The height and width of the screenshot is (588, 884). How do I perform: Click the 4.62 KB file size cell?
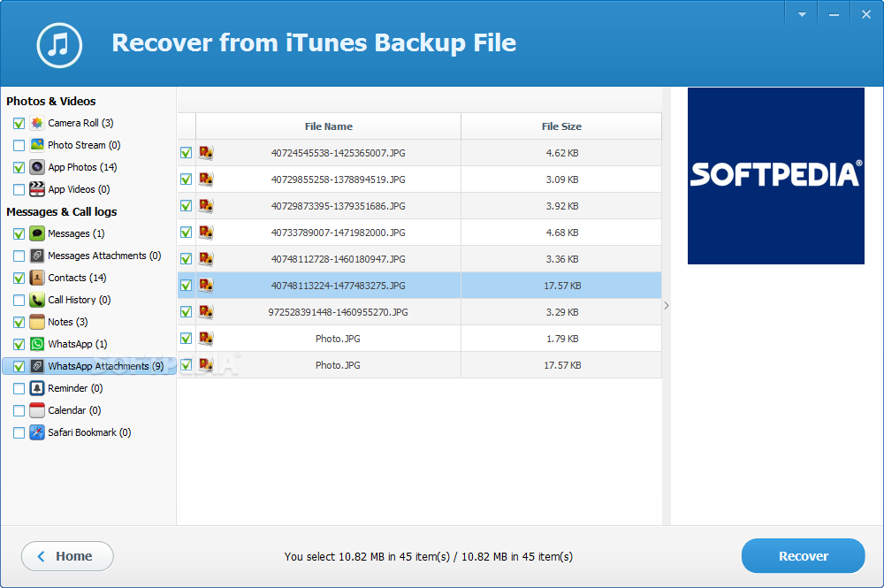point(562,153)
